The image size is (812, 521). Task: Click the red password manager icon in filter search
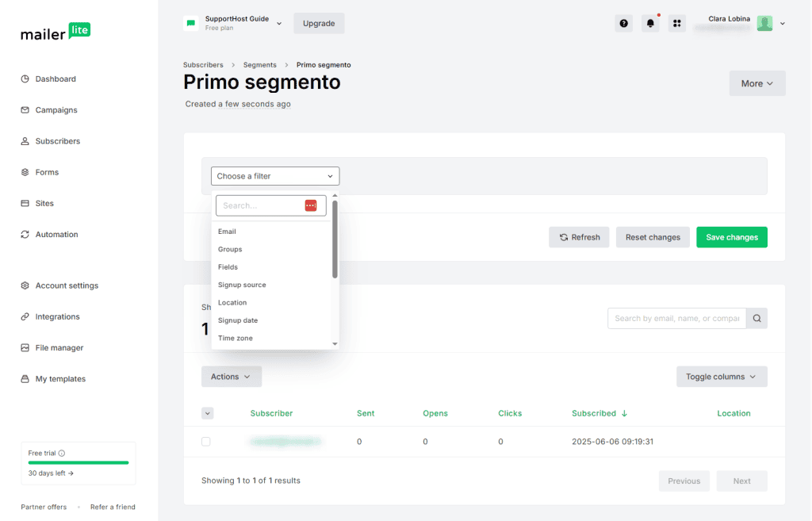pyautogui.click(x=311, y=205)
